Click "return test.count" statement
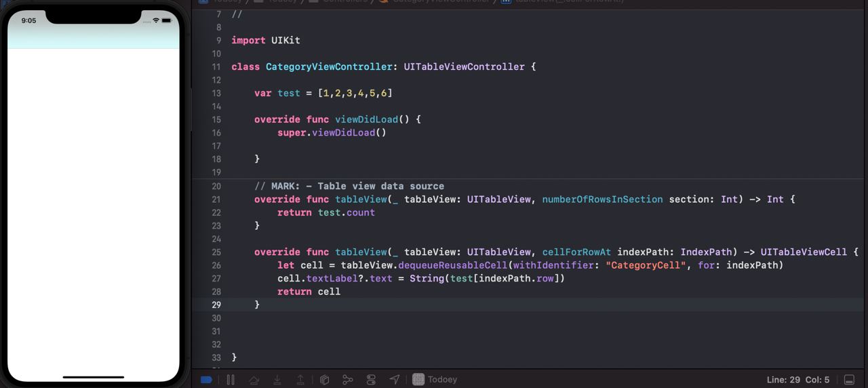Image resolution: width=868 pixels, height=388 pixels. point(326,212)
